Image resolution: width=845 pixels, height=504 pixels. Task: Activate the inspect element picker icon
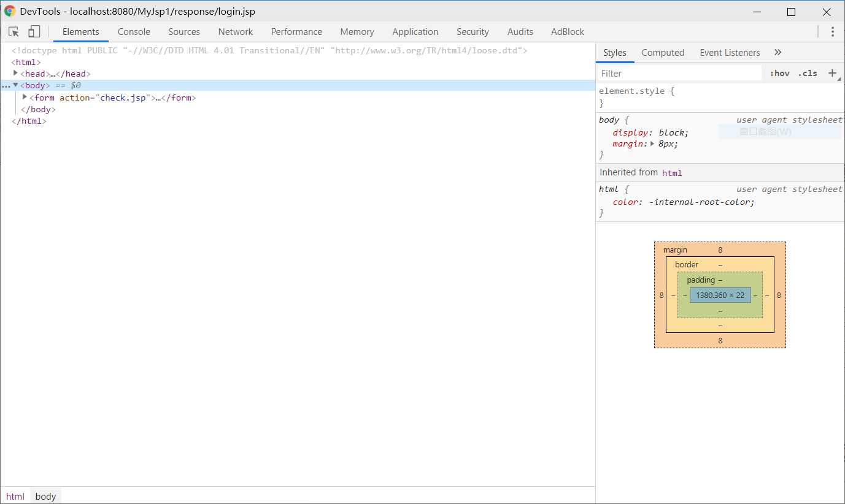coord(14,32)
